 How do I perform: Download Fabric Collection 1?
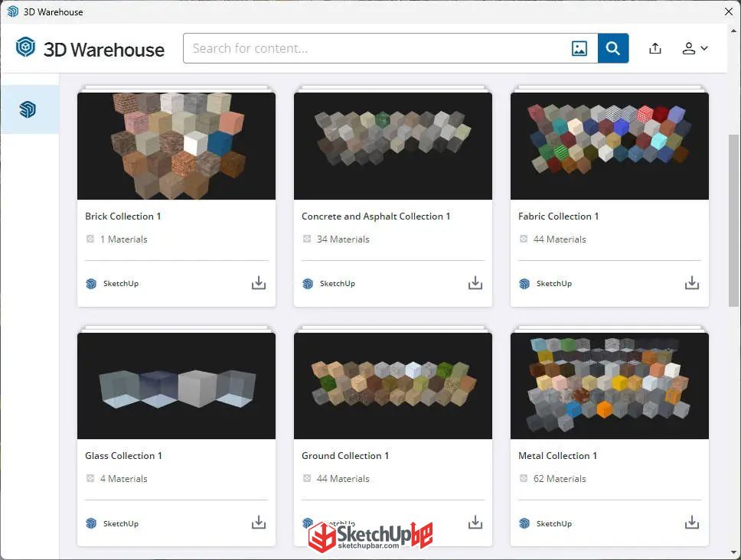click(x=692, y=283)
